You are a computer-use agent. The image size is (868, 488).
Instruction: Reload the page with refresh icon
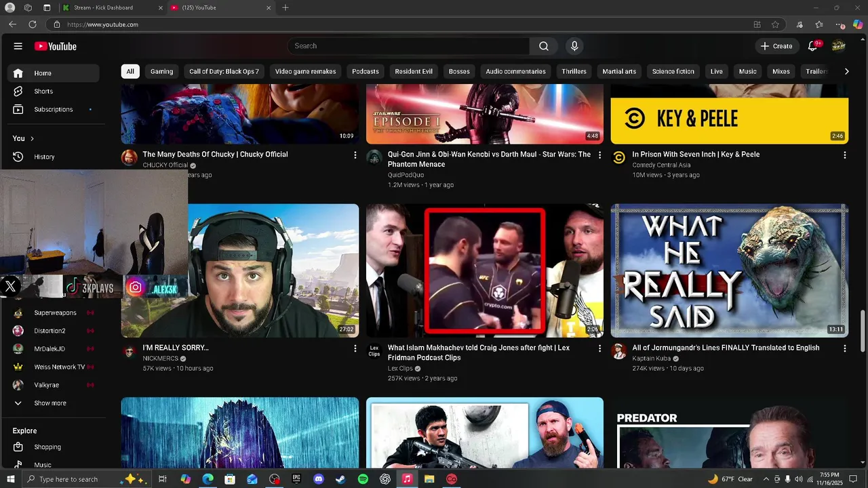coord(33,24)
